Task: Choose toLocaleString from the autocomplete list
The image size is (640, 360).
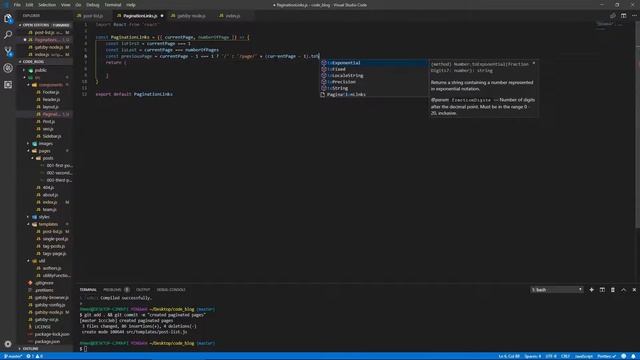Action: click(374, 76)
